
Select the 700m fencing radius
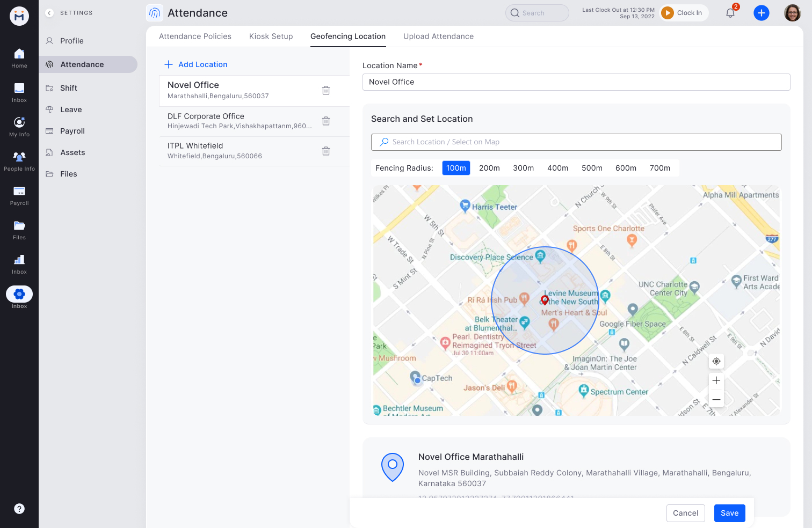click(660, 168)
